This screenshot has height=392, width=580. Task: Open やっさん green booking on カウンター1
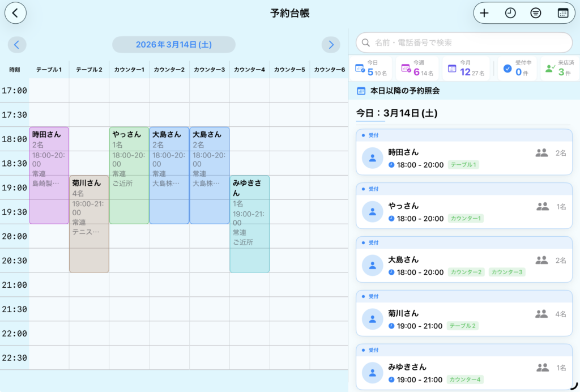click(129, 176)
